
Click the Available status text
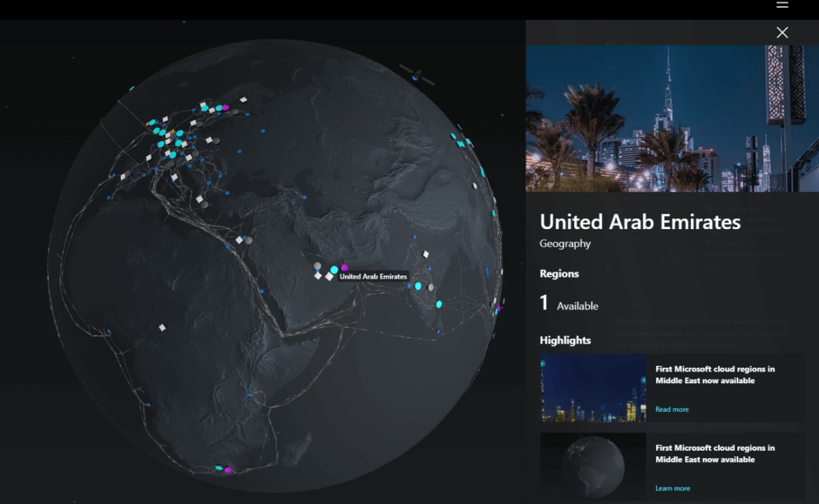pyautogui.click(x=577, y=306)
